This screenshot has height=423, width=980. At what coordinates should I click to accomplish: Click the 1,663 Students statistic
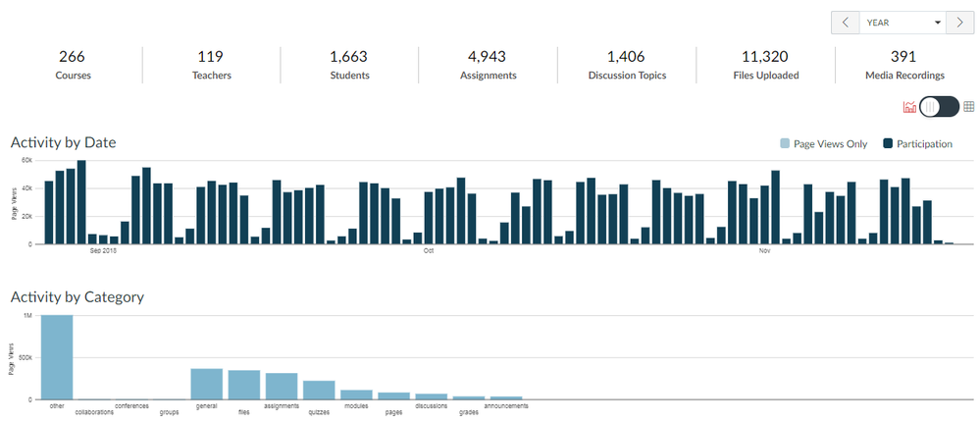[349, 65]
